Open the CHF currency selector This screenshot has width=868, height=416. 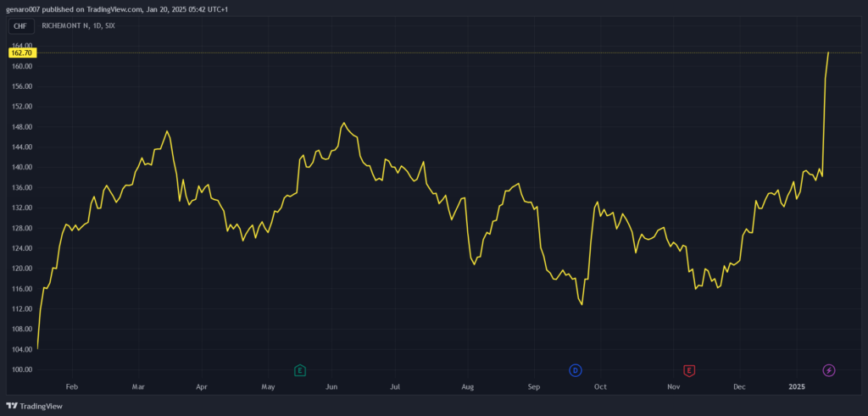[20, 26]
